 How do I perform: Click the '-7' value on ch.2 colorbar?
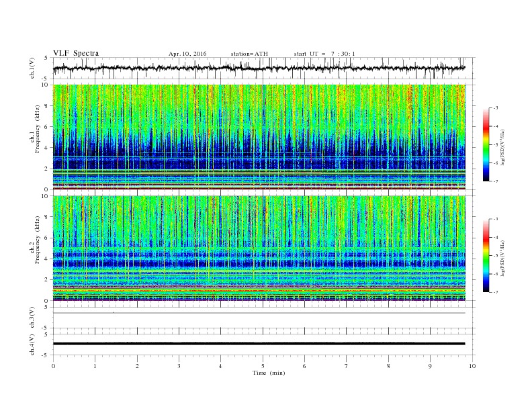(x=495, y=292)
